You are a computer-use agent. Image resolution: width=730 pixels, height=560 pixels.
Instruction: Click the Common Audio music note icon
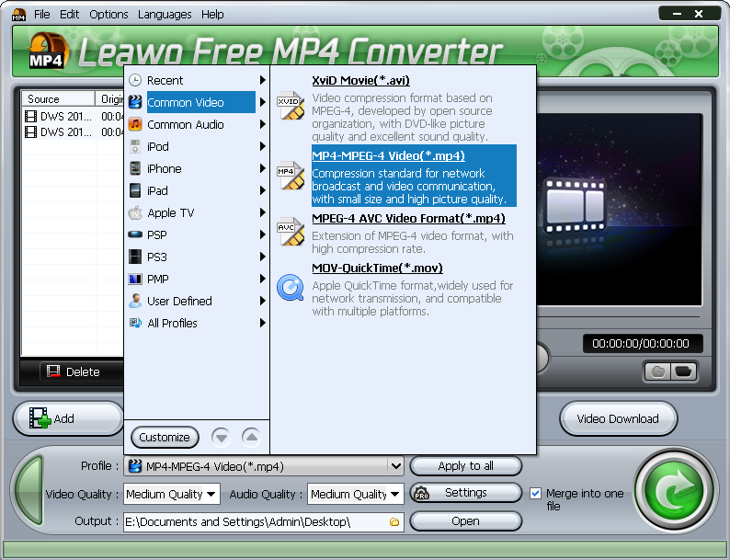[x=135, y=124]
